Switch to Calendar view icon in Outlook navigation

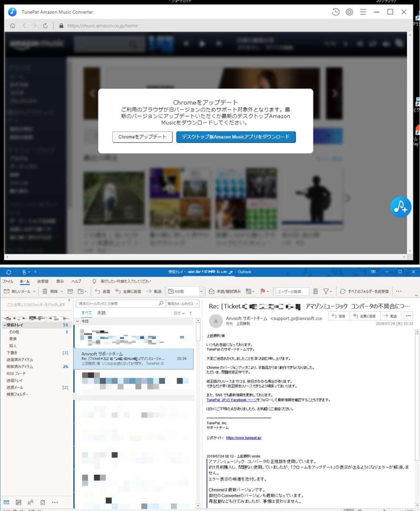pyautogui.click(x=19, y=502)
